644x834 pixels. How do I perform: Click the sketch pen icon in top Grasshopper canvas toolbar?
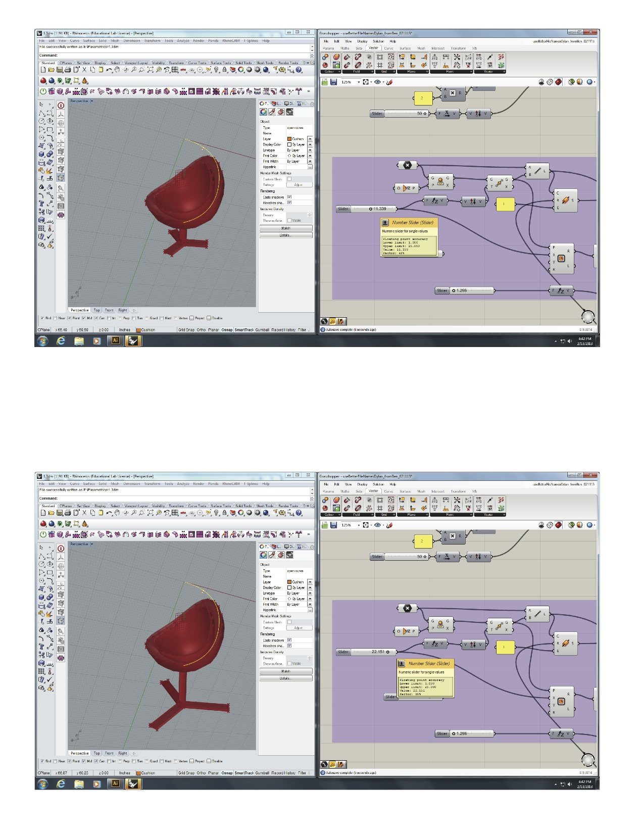[389, 82]
